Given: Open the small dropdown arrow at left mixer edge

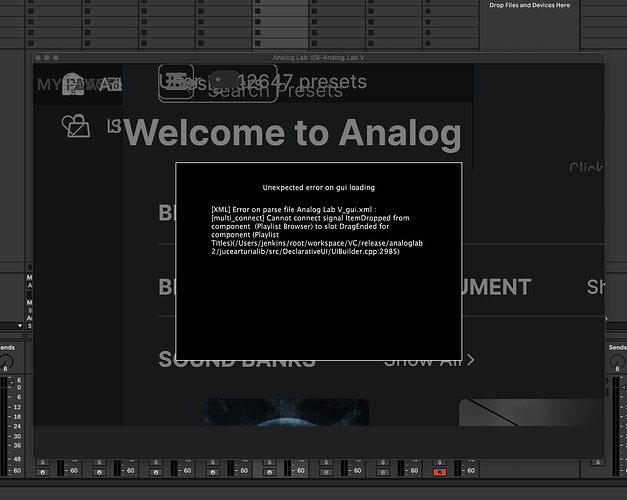Looking at the screenshot, I should point(20,326).
